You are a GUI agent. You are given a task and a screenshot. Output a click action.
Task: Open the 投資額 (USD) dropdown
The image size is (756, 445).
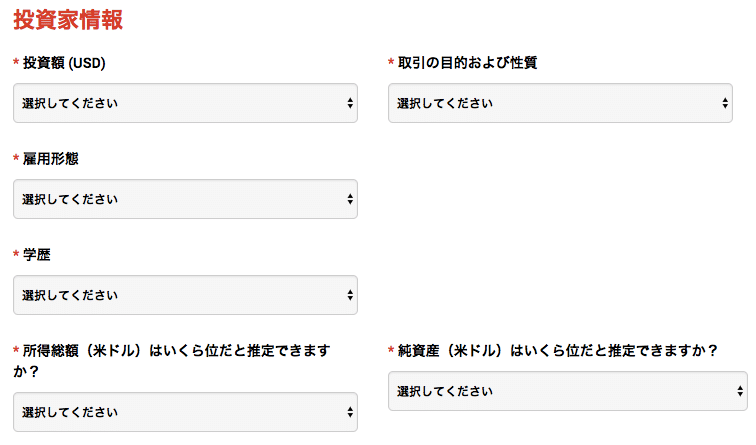[x=185, y=103]
